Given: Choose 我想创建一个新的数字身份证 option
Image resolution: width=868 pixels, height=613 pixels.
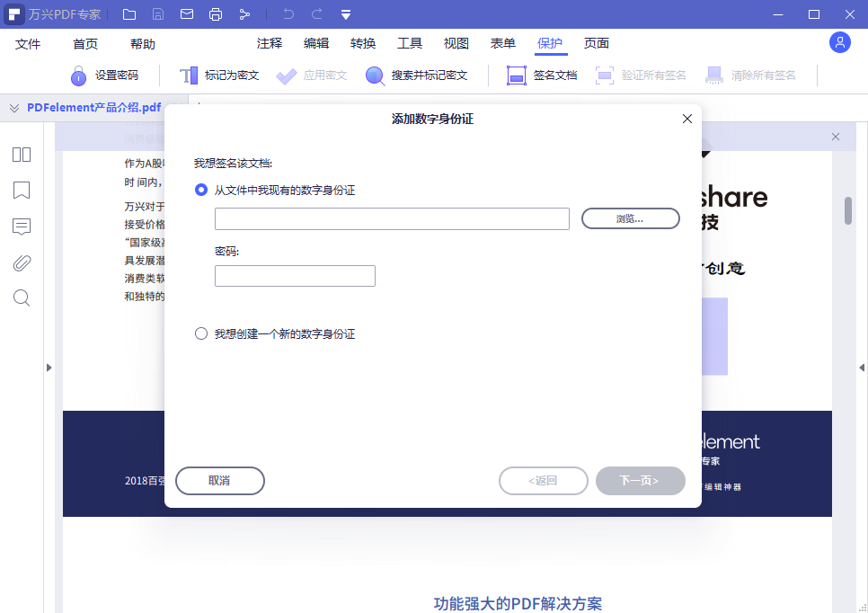Looking at the screenshot, I should (x=200, y=333).
